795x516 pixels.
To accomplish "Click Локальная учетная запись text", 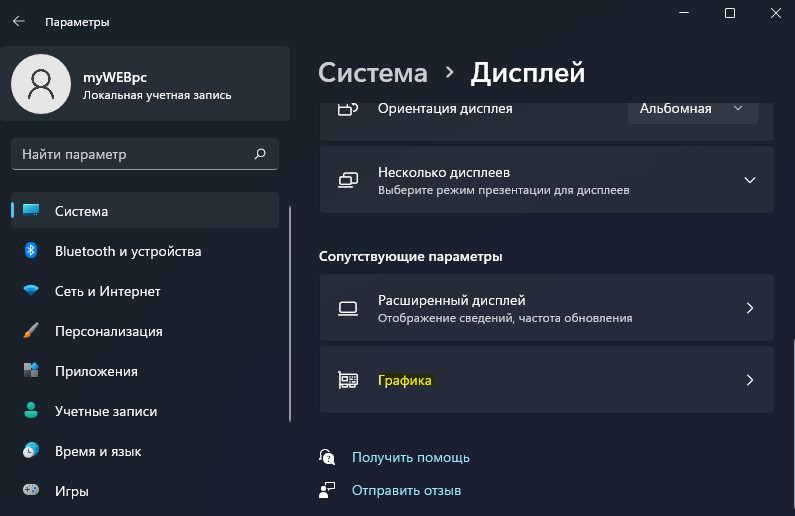I will click(157, 95).
